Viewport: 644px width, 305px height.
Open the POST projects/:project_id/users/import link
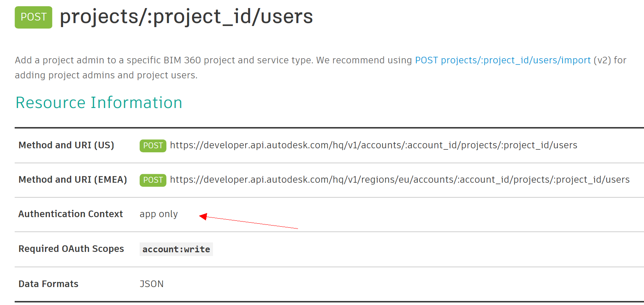coord(503,60)
